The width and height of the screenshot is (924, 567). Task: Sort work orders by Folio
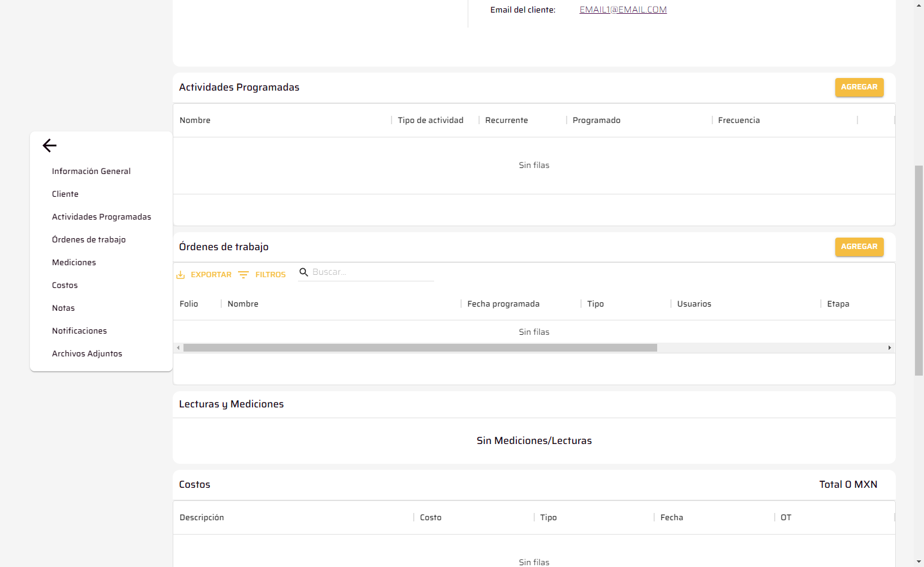tap(189, 304)
